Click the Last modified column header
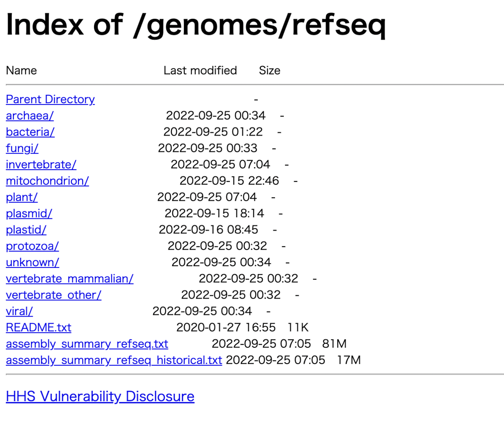 coord(200,71)
